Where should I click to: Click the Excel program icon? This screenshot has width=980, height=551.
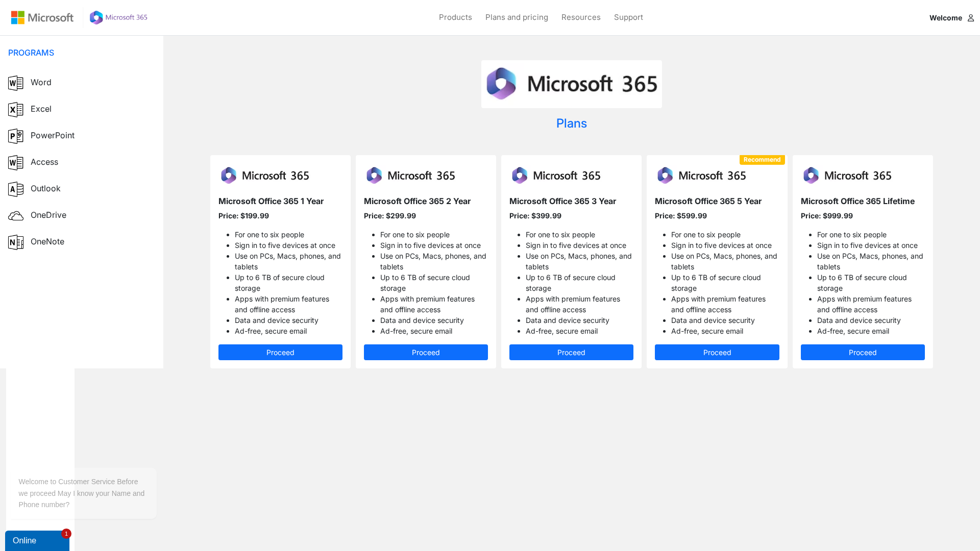tap(16, 109)
